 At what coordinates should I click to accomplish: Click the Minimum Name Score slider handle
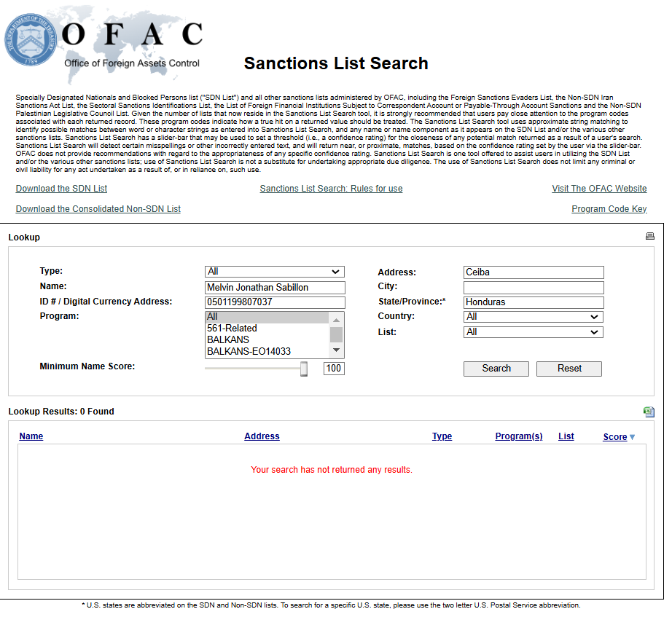(x=304, y=369)
